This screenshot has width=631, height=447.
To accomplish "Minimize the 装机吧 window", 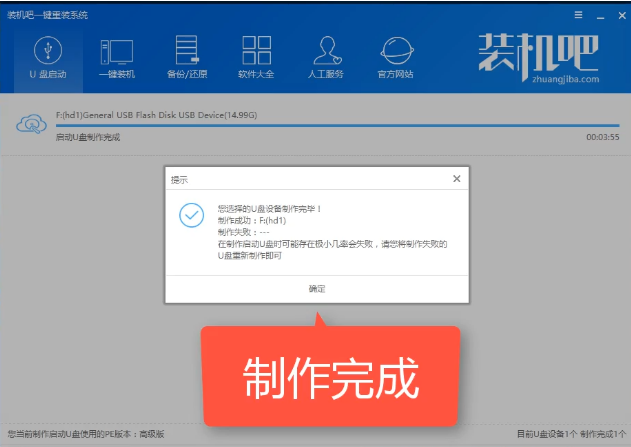I will [597, 15].
